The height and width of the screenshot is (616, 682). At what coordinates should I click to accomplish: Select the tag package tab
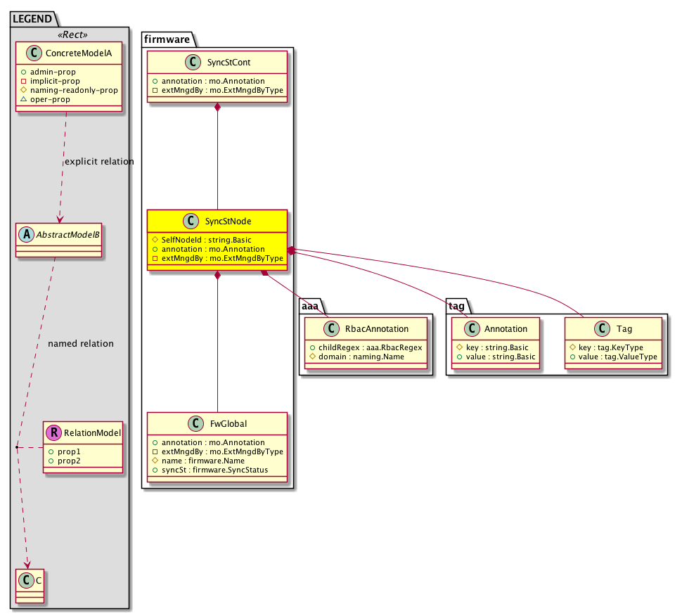click(457, 307)
